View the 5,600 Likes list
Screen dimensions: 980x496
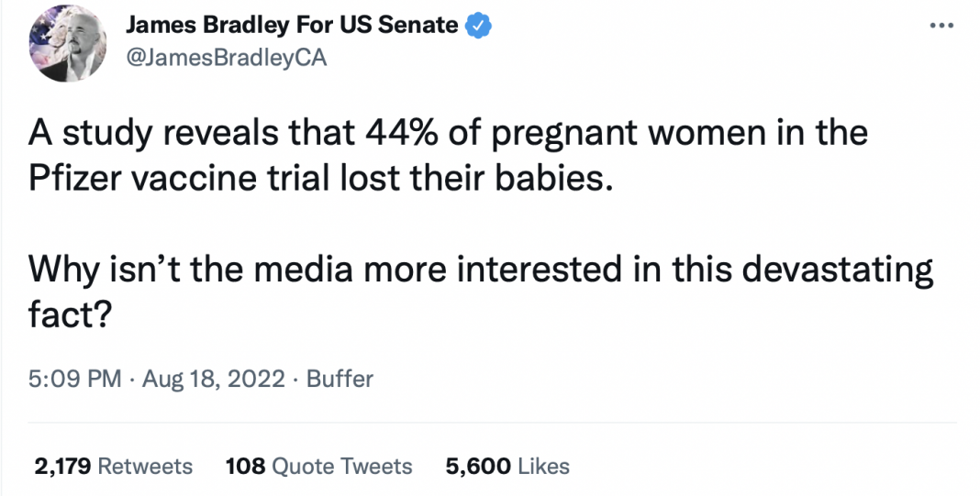click(507, 466)
